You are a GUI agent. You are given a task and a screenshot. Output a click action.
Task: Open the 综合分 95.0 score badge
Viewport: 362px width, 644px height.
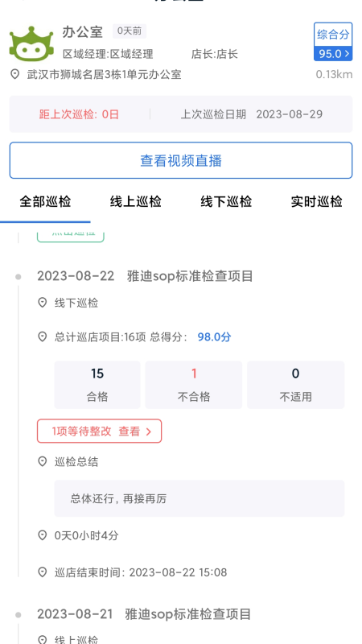333,42
